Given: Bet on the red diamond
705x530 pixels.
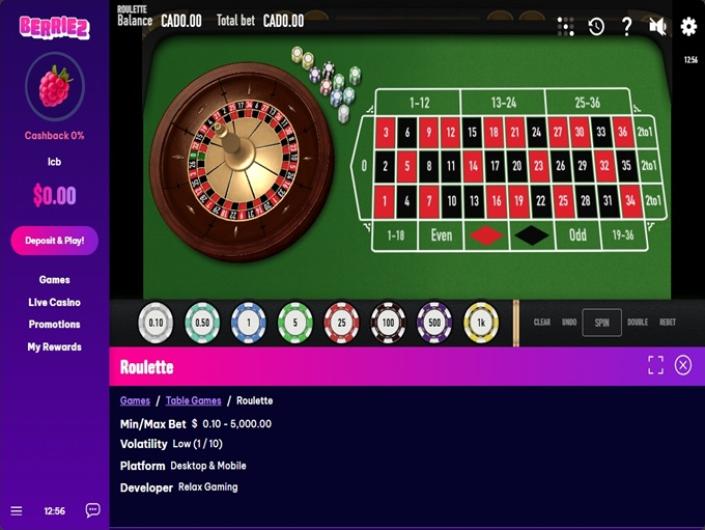Looking at the screenshot, I should click(486, 235).
